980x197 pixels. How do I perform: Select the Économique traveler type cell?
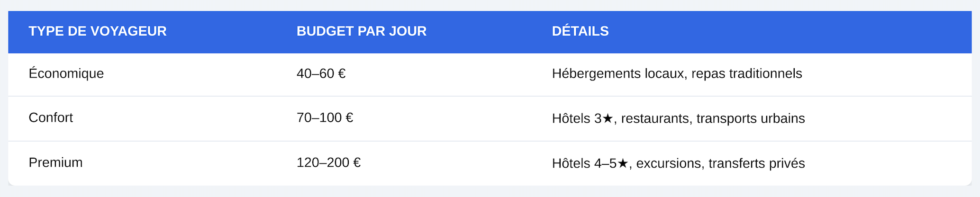click(x=66, y=74)
